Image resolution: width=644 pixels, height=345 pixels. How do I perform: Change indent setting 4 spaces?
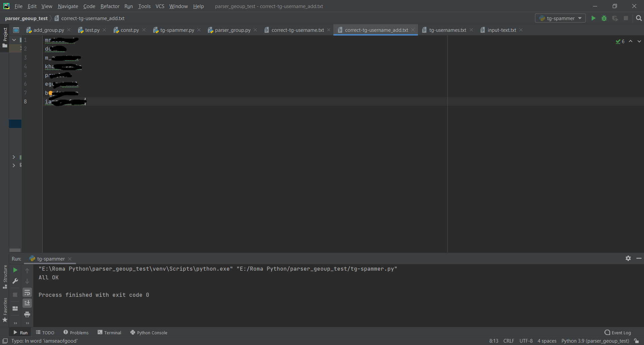coord(547,341)
